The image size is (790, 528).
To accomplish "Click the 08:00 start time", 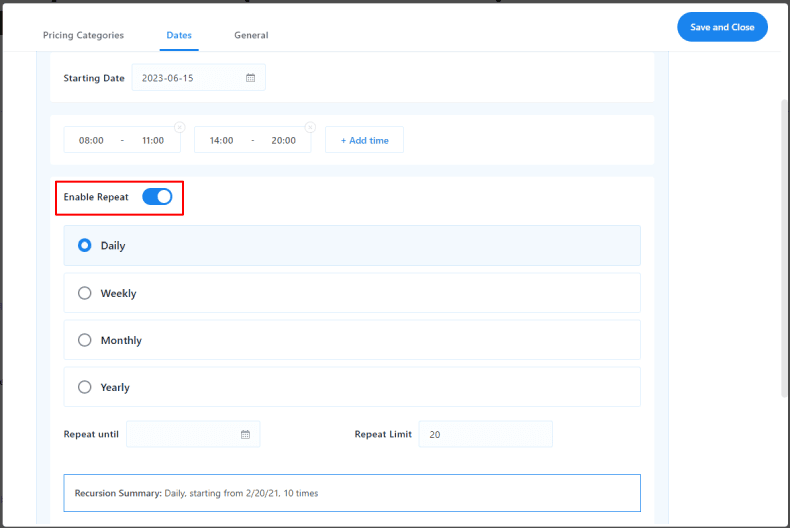I will coord(91,141).
